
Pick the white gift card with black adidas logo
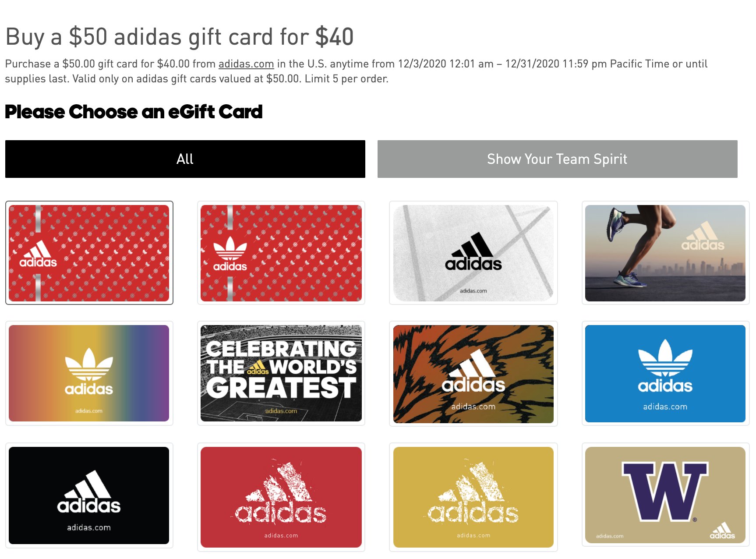(x=473, y=253)
